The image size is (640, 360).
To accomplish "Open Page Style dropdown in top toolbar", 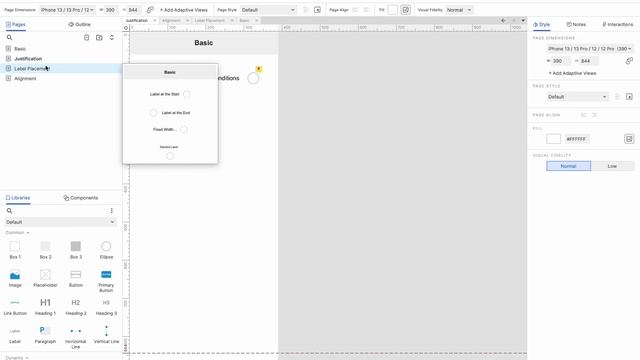I will tap(268, 10).
